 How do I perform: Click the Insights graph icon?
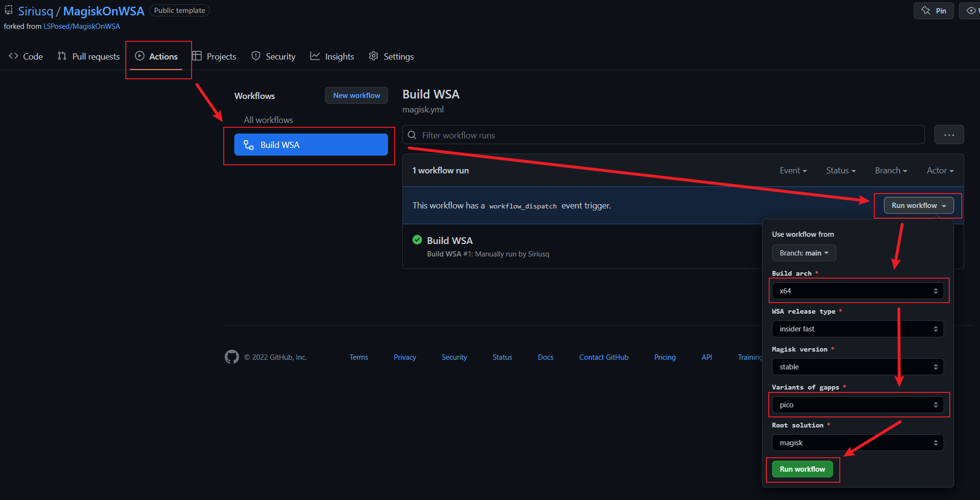coord(315,56)
